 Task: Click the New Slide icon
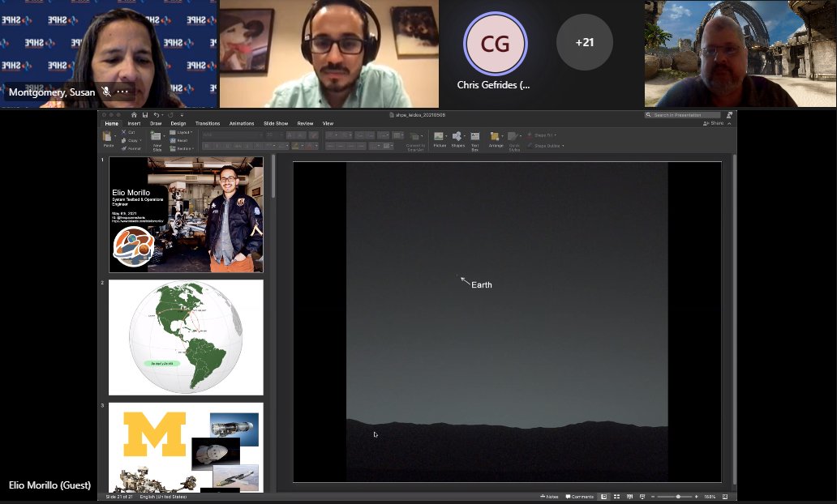click(156, 136)
